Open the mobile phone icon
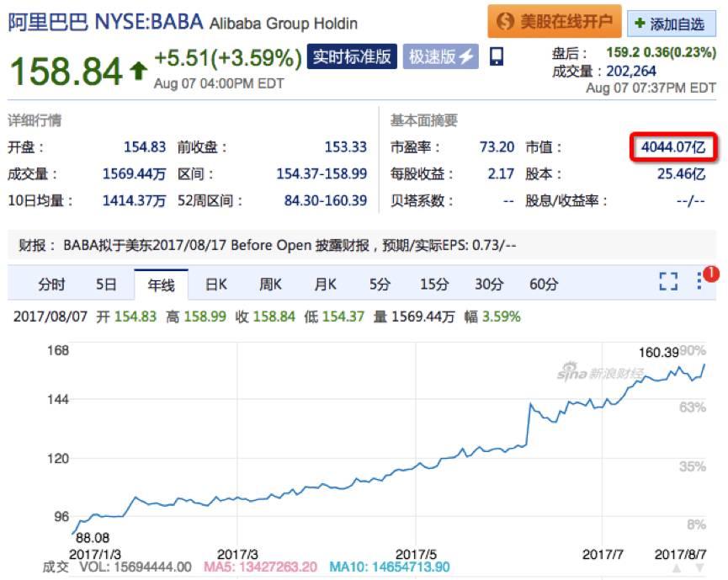728x580 pixels. coord(497,56)
